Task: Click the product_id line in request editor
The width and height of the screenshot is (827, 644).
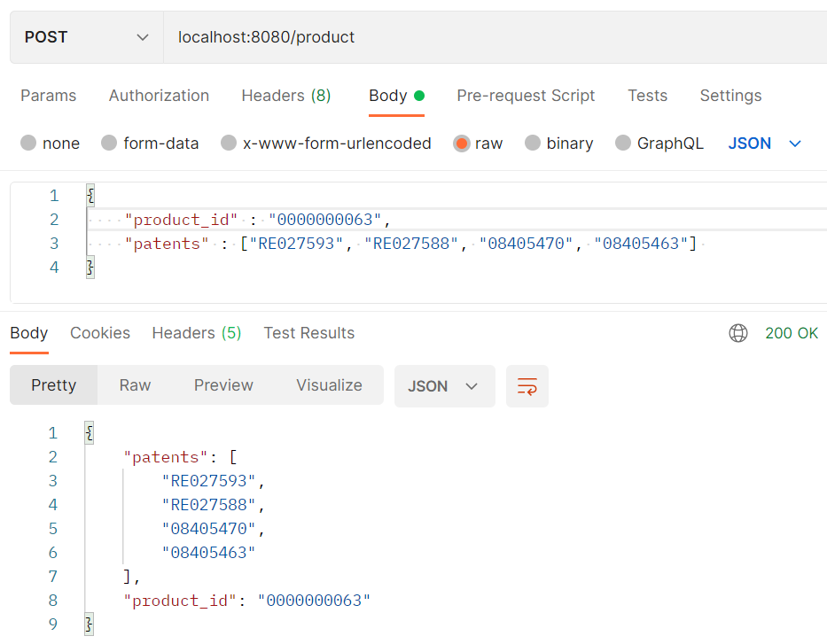Action: click(456, 219)
